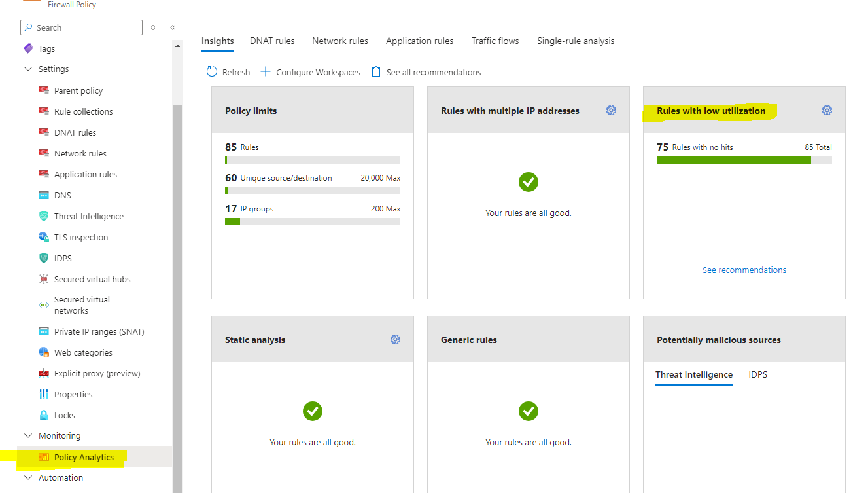
Task: Click the Web categories globe icon
Action: tap(44, 352)
